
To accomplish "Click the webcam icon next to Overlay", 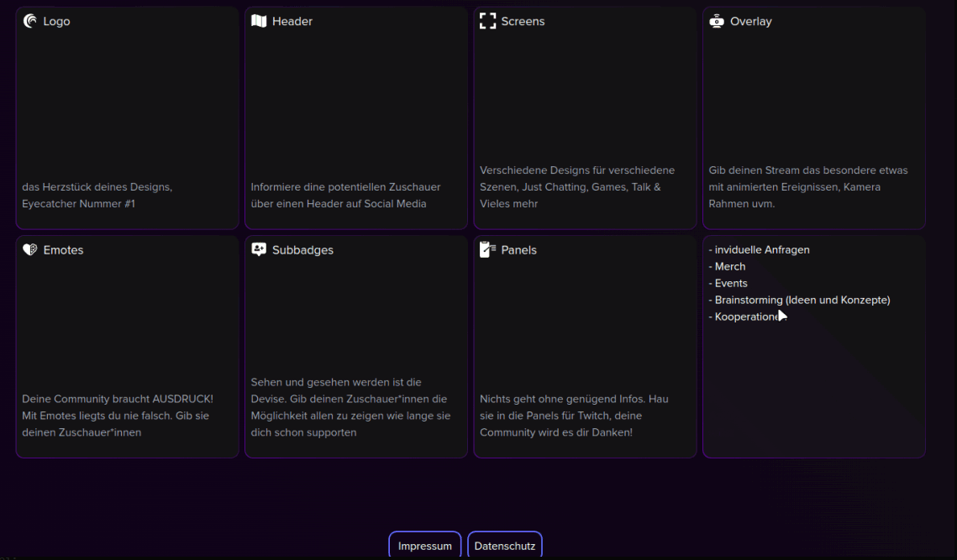I will pyautogui.click(x=715, y=20).
